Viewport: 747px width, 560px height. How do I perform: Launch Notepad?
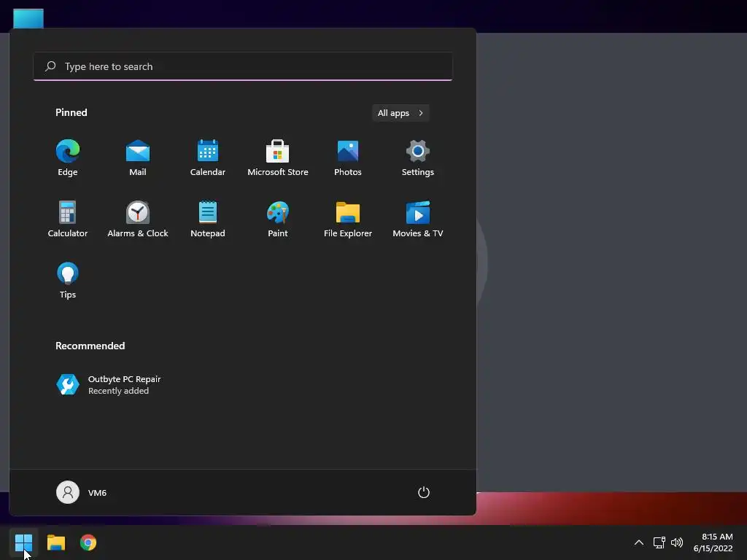coord(208,219)
